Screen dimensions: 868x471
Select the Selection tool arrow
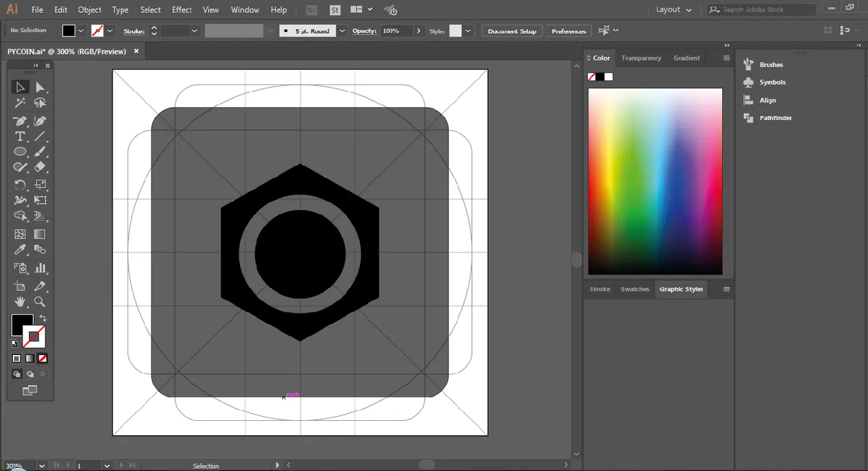point(20,87)
